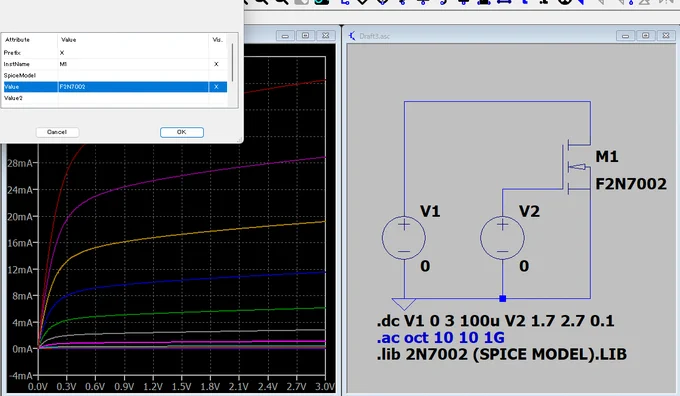The width and height of the screenshot is (680, 396).
Task: Click the V2 label in the schematic
Action: (x=530, y=211)
